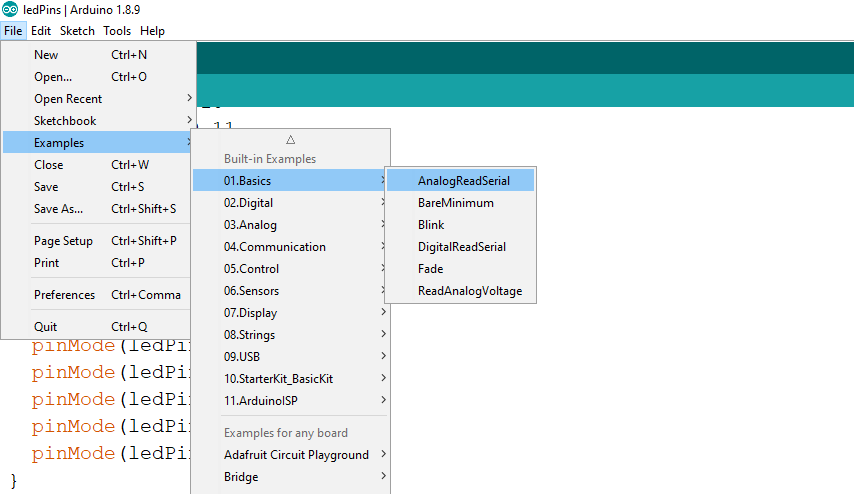Open Preferences from the File menu
The image size is (854, 494).
(x=99, y=295)
